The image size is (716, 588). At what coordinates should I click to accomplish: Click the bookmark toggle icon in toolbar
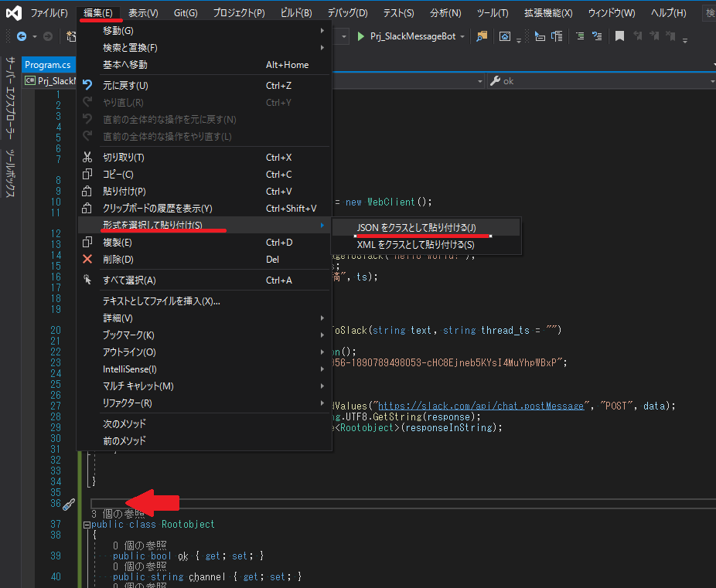(x=619, y=36)
